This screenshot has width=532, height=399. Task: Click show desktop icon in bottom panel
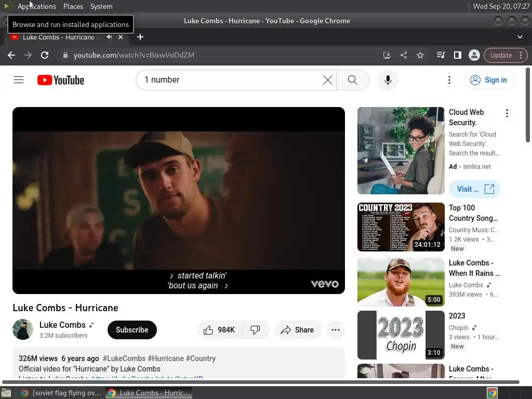6,393
